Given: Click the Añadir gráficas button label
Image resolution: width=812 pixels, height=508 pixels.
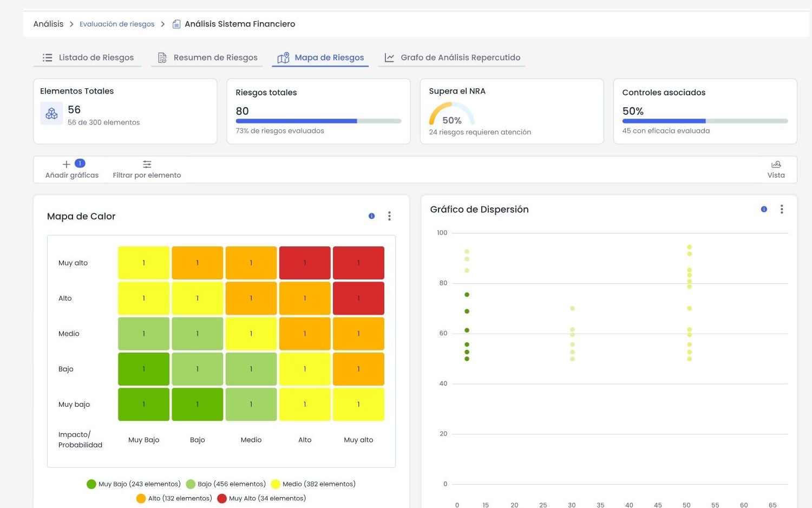Looking at the screenshot, I should click(x=72, y=175).
